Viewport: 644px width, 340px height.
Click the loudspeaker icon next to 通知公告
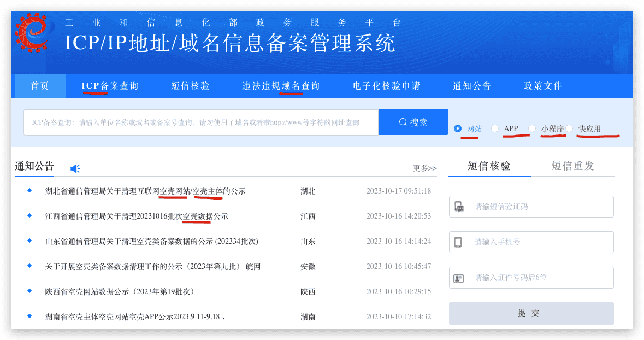click(x=75, y=168)
